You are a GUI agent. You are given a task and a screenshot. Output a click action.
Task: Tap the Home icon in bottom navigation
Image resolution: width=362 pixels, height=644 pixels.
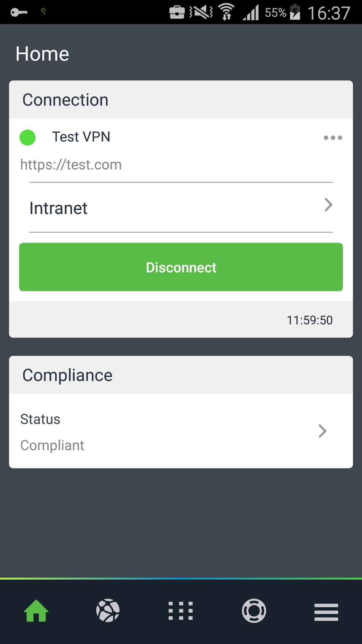coord(36,611)
